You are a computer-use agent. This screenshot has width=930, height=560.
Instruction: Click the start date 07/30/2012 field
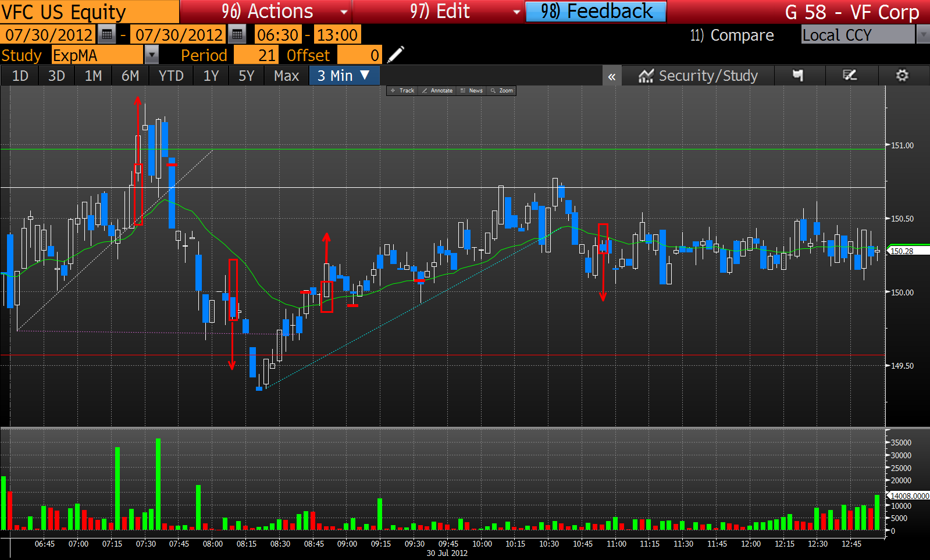point(48,35)
